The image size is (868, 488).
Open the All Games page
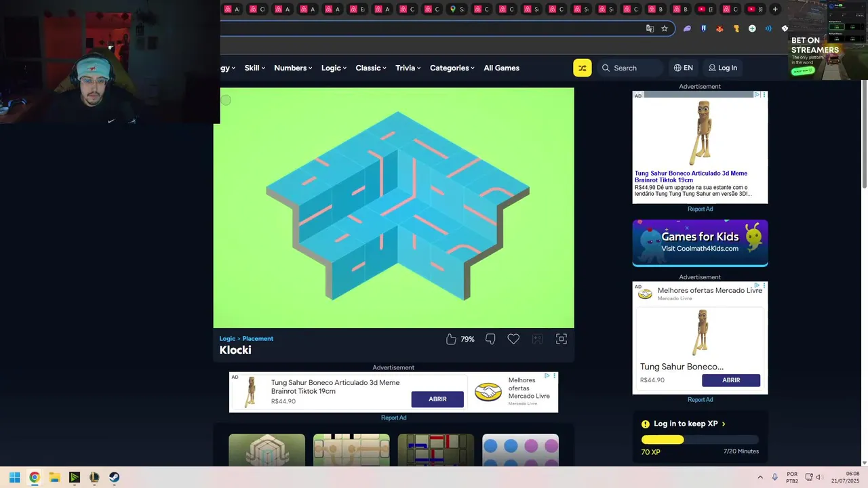point(501,68)
